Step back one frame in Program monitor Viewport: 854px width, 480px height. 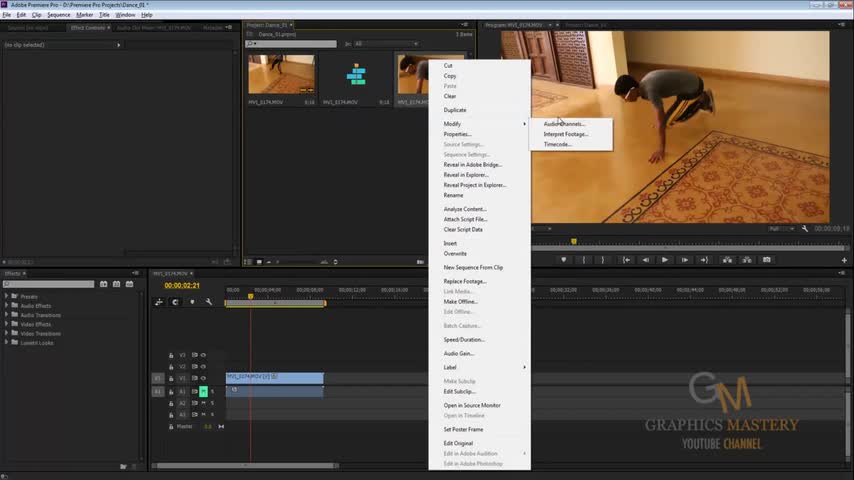tap(645, 260)
